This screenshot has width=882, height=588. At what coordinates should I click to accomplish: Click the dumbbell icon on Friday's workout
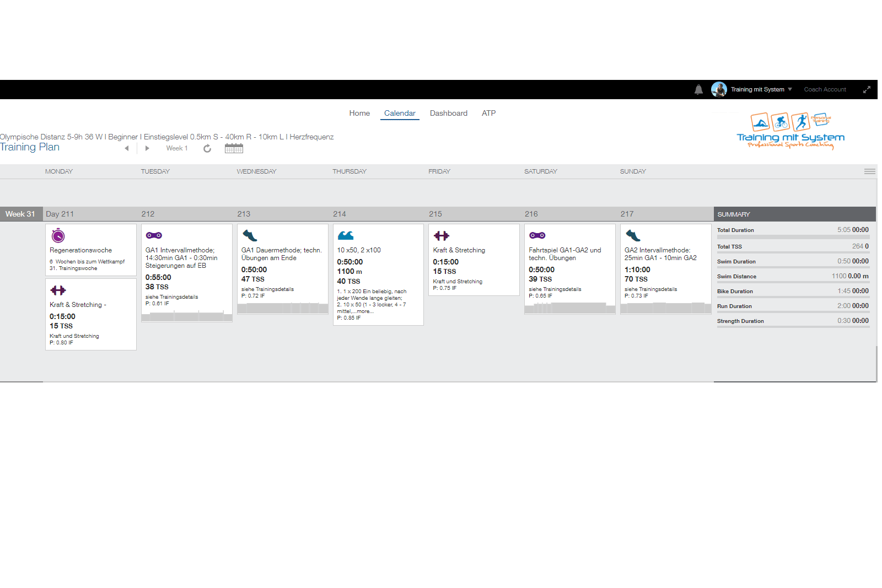[442, 236]
